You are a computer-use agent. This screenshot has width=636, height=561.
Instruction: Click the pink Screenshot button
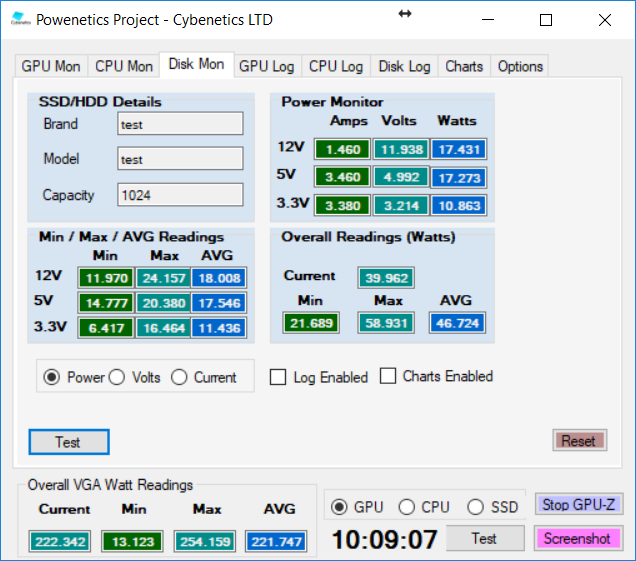[x=578, y=538]
